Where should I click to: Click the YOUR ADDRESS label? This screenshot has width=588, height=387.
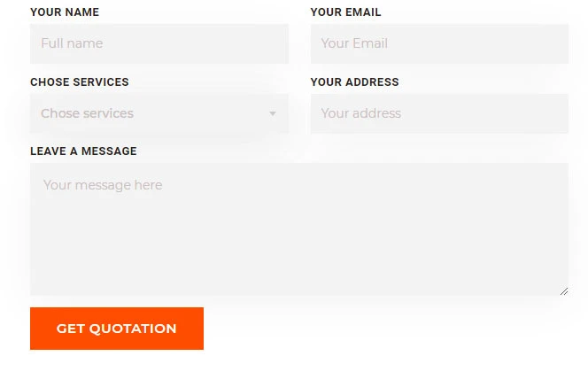[354, 82]
